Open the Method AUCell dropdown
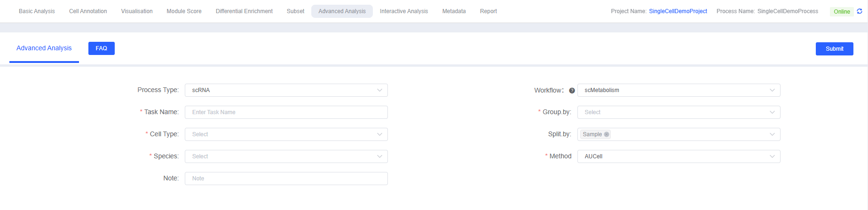This screenshot has width=868, height=210. click(678, 156)
